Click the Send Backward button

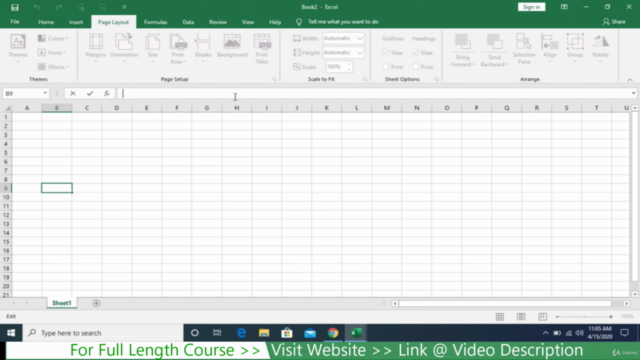[x=494, y=51]
